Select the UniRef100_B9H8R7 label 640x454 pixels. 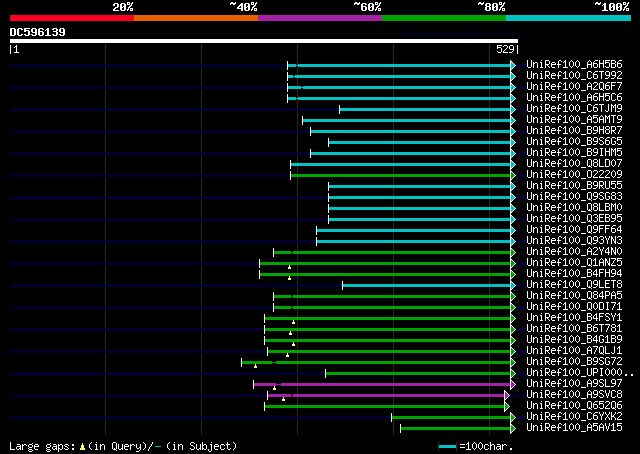[x=574, y=131]
